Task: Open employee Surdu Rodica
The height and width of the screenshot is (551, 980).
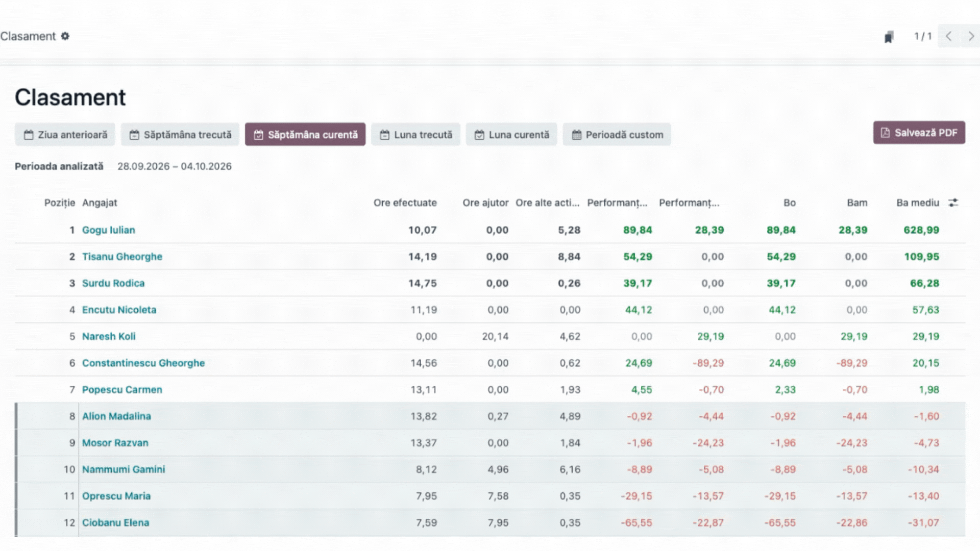Action: pos(113,283)
